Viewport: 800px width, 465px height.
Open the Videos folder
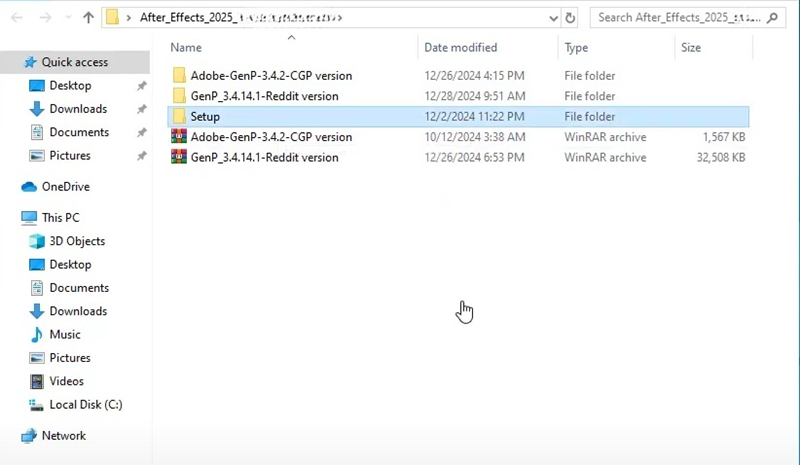tap(66, 381)
